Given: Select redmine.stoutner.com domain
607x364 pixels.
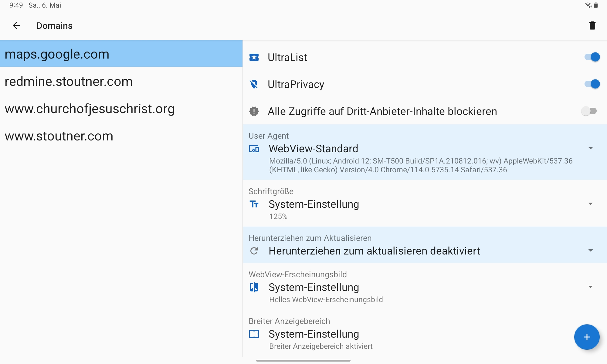Looking at the screenshot, I should (x=69, y=82).
